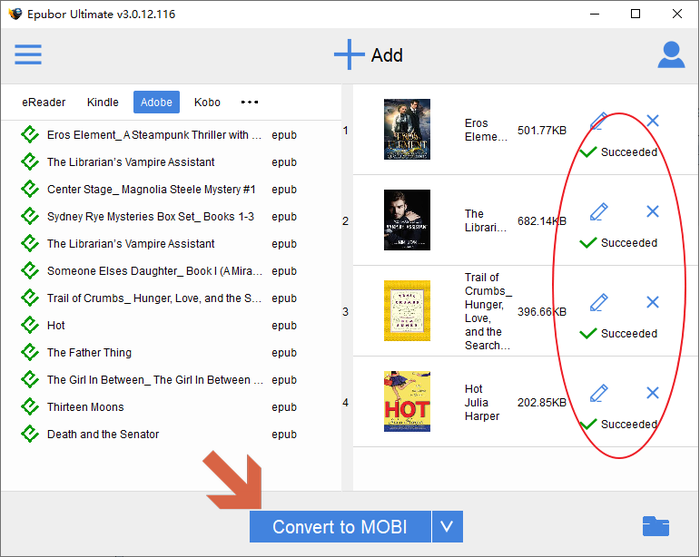Edit metadata for Trail of Crumbs book
Viewport: 700px width, 557px height.
tap(599, 302)
